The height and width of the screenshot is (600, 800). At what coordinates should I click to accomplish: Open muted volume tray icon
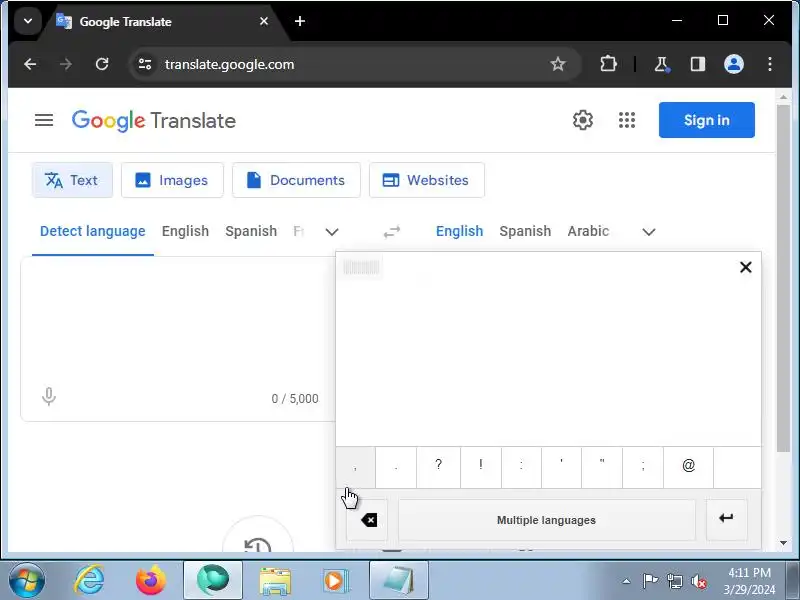pos(698,581)
